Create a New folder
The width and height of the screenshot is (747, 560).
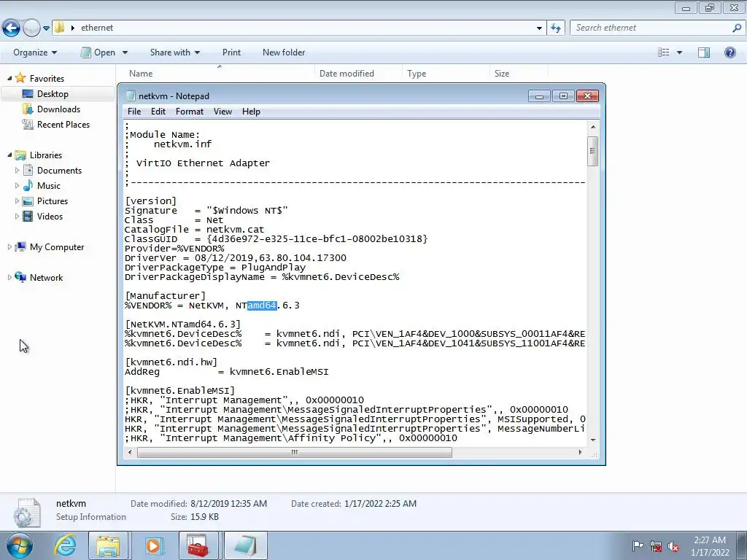point(284,52)
